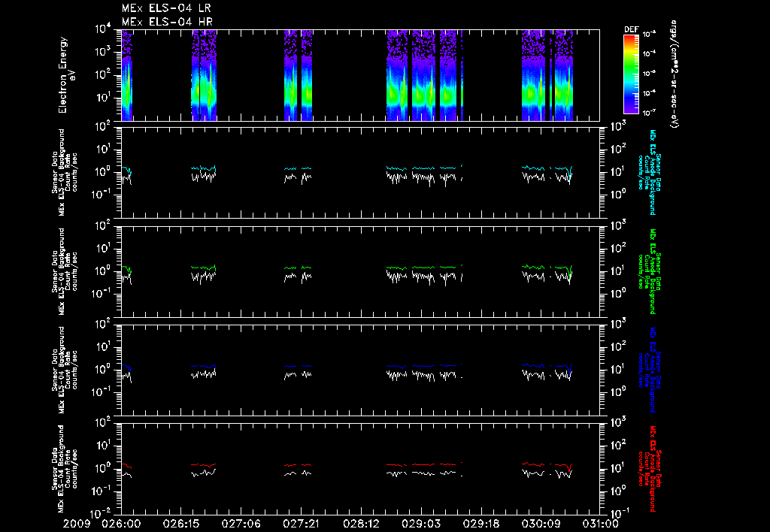Click the "MEx ELS-04 HR" title text
Screen dimensions: 770x532
[x=167, y=22]
